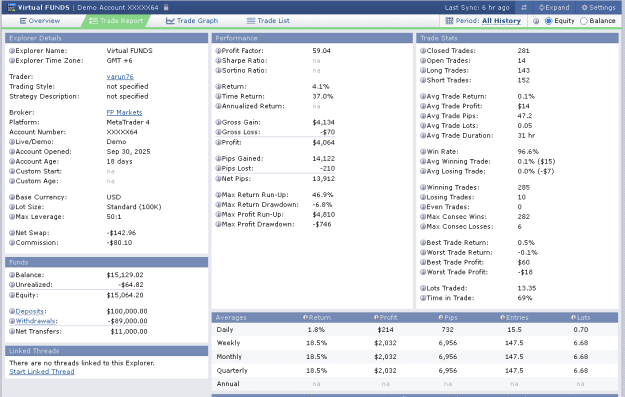Select the Profit value $4,064

click(323, 142)
